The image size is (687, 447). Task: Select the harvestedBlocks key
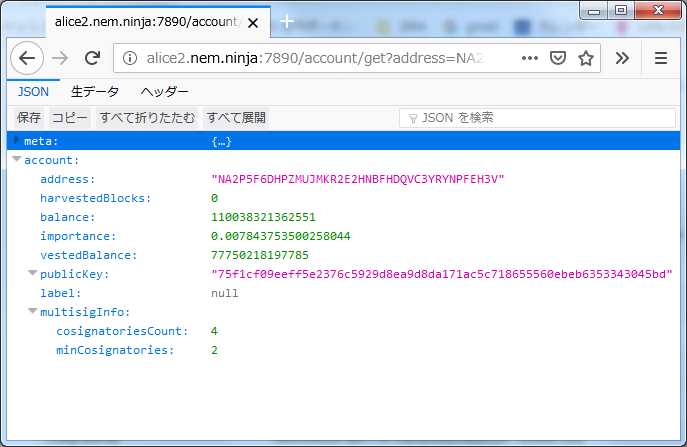point(96,198)
